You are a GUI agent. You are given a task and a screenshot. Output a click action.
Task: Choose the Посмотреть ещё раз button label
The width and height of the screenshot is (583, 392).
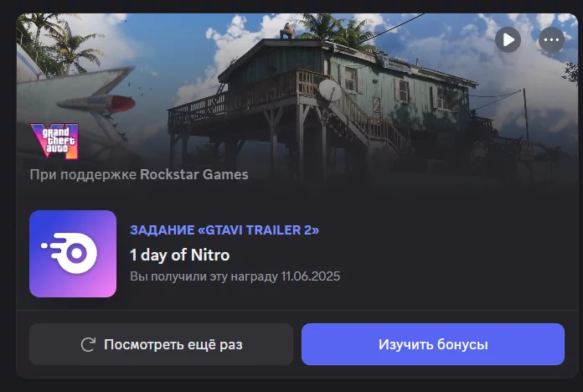[x=173, y=344]
